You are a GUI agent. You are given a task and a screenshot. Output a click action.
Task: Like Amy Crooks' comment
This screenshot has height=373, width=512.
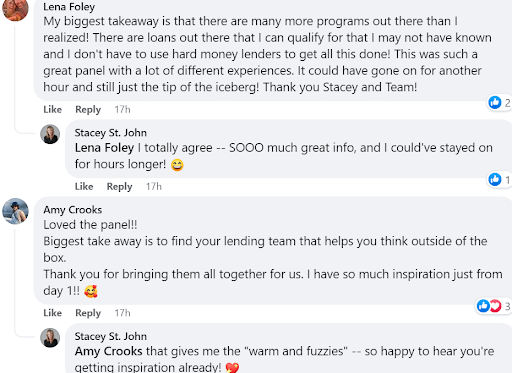52,313
